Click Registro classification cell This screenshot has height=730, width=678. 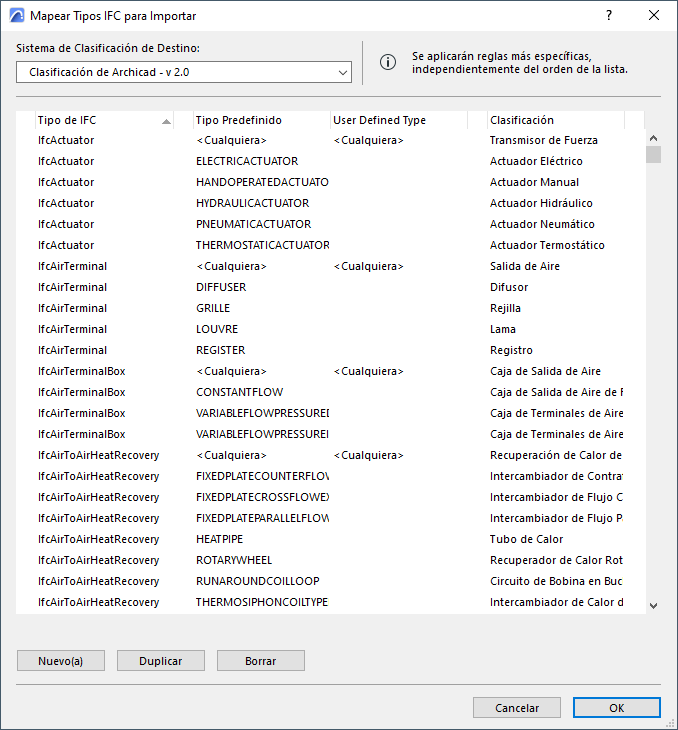511,350
